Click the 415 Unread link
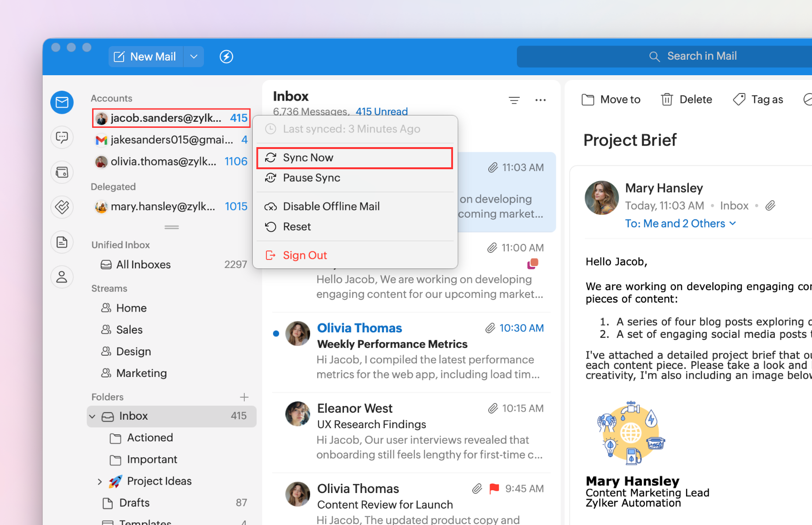This screenshot has height=525, width=812. 381,112
